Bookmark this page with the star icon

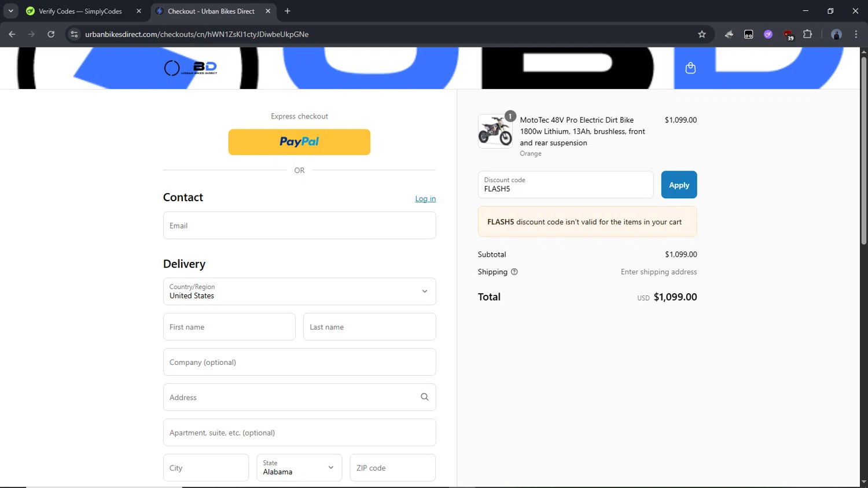[702, 34]
